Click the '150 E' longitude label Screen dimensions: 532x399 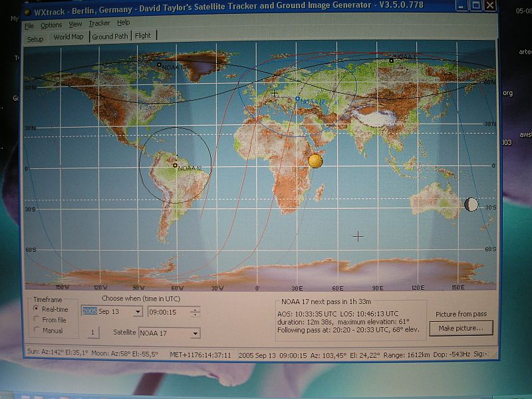point(458,287)
